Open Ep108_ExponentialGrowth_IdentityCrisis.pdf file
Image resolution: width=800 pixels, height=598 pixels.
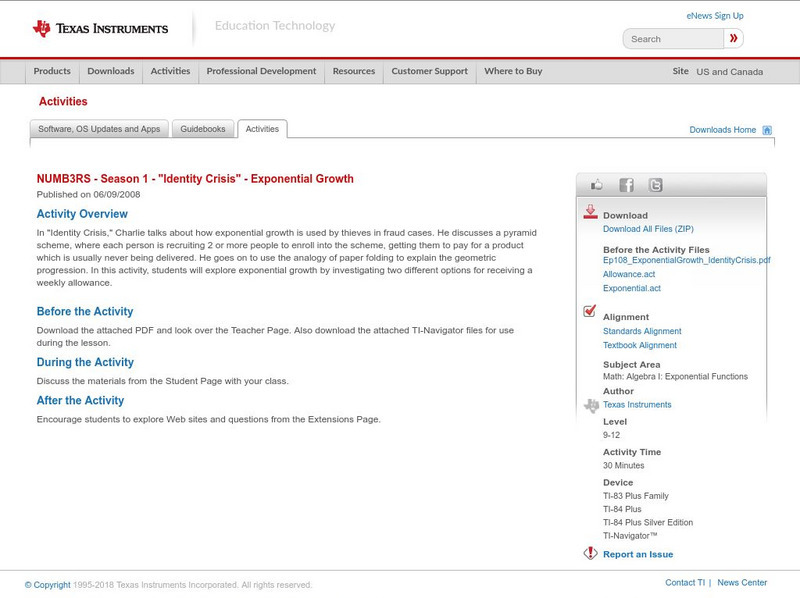pyautogui.click(x=687, y=260)
